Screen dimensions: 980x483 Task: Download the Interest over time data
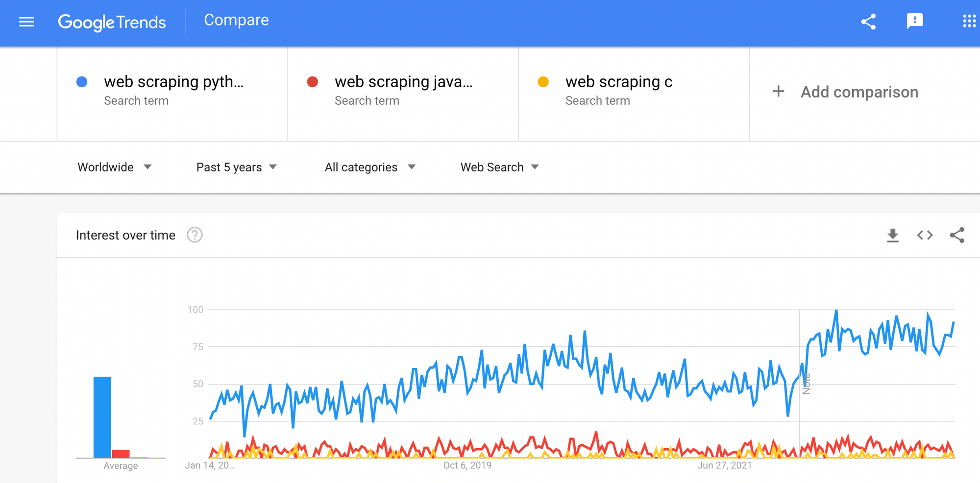point(893,235)
